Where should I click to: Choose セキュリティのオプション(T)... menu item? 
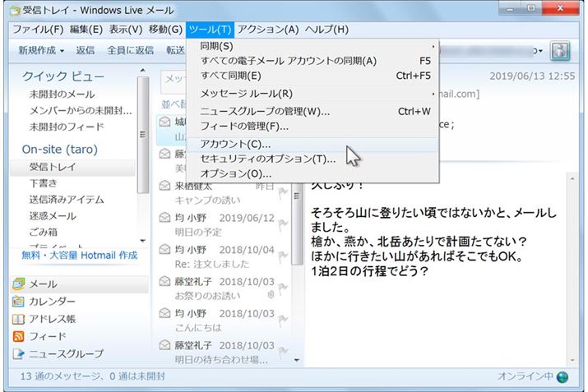click(x=312, y=159)
